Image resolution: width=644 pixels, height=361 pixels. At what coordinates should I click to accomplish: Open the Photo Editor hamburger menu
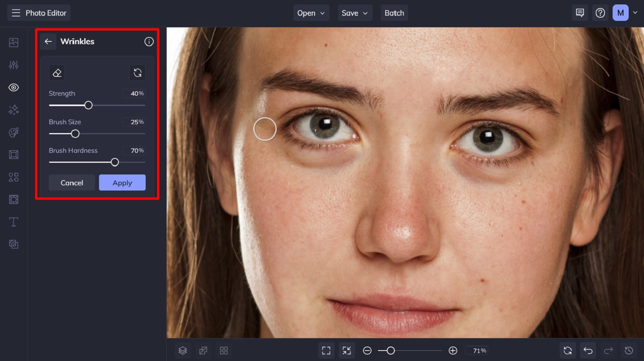coord(16,13)
